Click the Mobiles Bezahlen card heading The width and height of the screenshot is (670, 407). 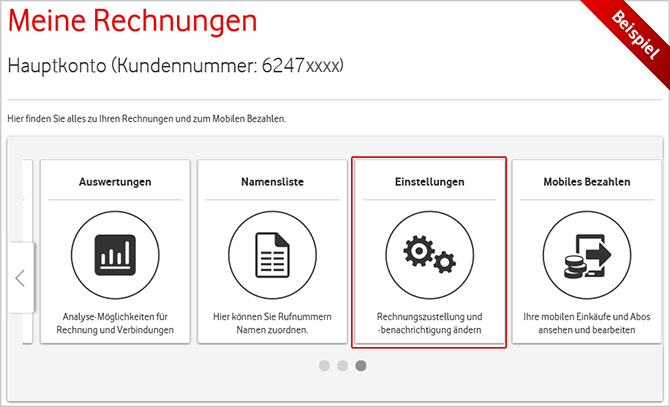tap(586, 182)
